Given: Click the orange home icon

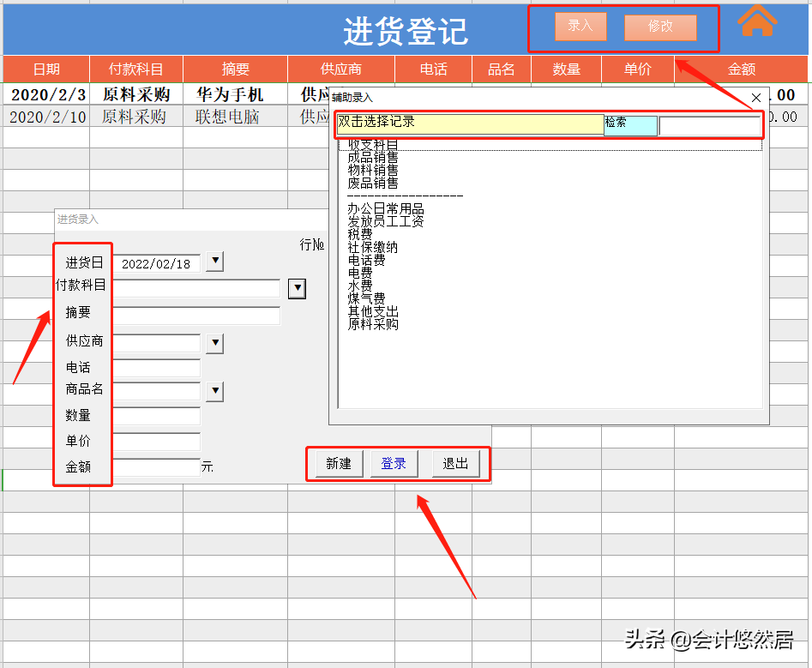Looking at the screenshot, I should 757,21.
